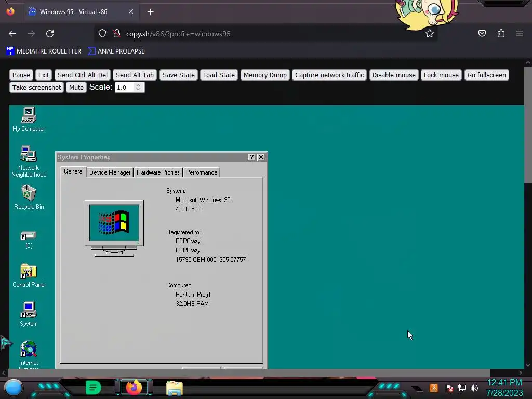The image size is (532, 399).
Task: Click the Scale spinner arrows
Action: click(138, 87)
